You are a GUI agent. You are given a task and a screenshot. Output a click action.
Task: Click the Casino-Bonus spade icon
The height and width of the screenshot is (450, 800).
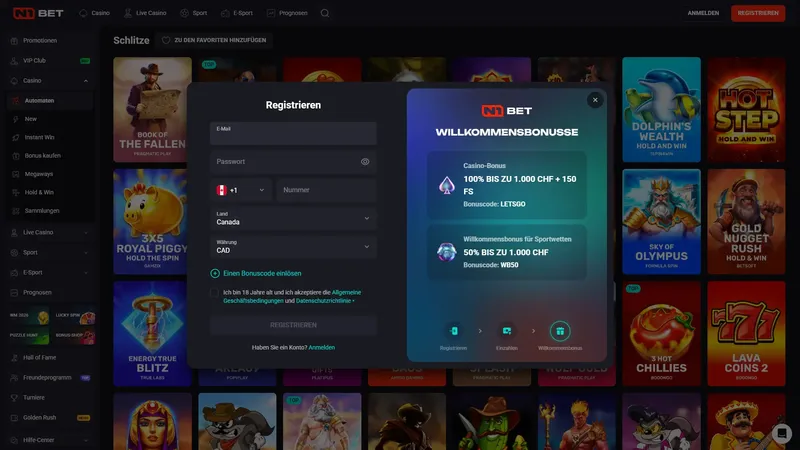446,185
